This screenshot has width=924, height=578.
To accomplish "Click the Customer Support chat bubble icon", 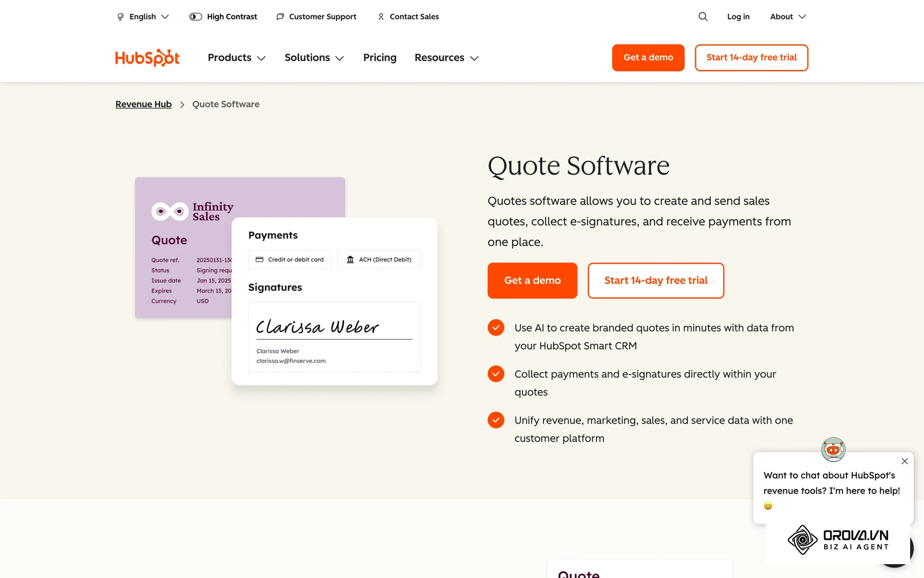I will tap(280, 17).
